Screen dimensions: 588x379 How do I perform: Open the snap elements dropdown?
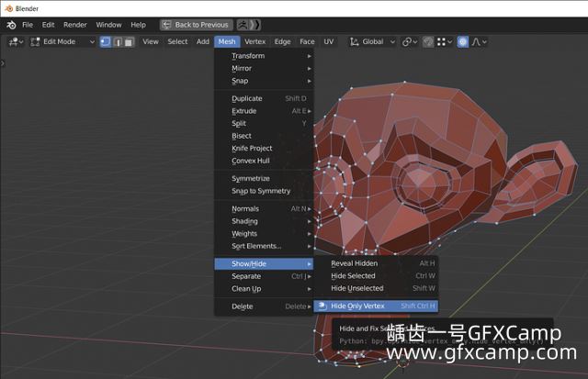pyautogui.click(x=445, y=42)
